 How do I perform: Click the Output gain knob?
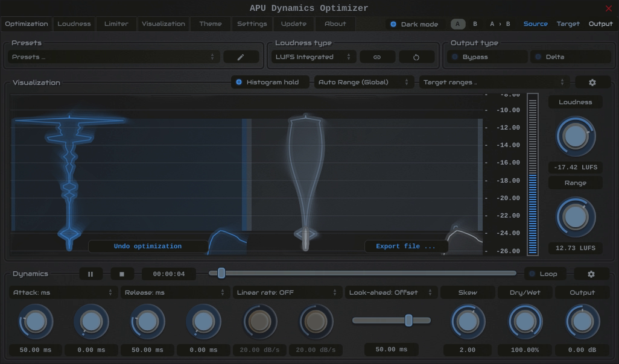582,322
